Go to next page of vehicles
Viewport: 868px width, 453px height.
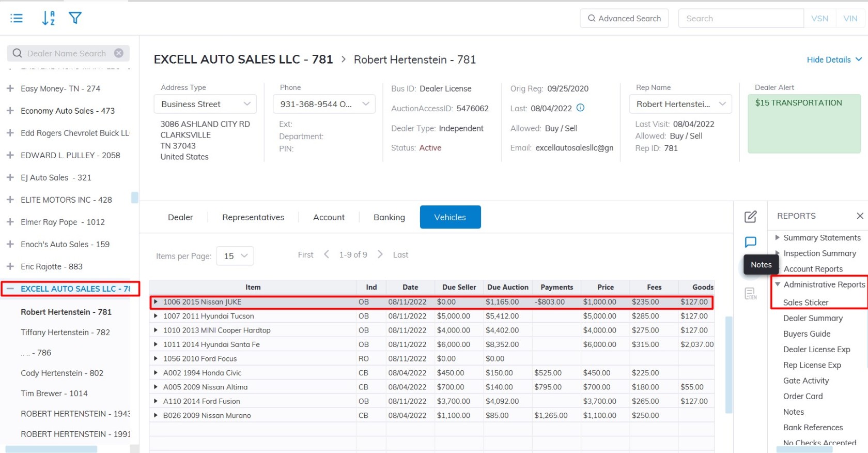click(x=380, y=254)
